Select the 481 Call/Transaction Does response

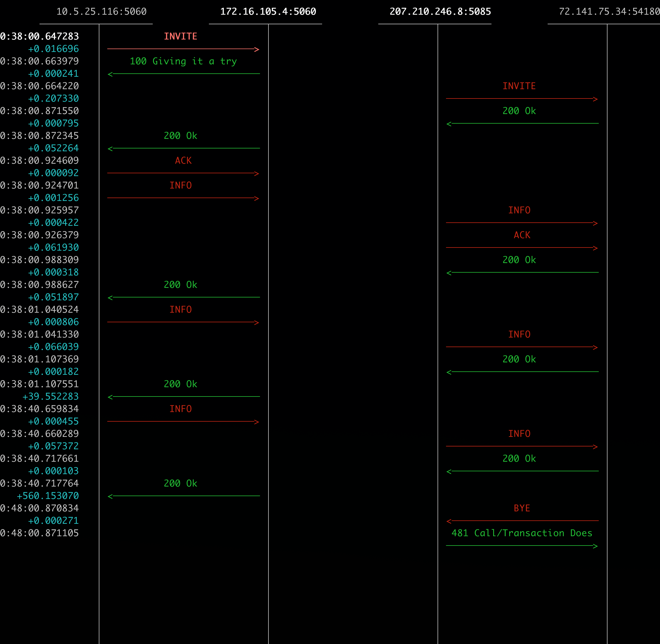pos(522,533)
